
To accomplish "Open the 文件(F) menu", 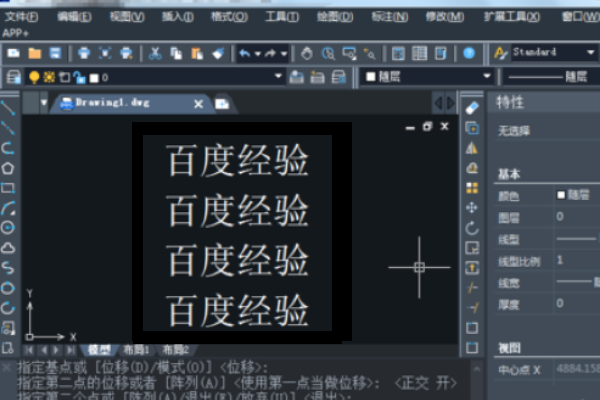I will (x=21, y=17).
